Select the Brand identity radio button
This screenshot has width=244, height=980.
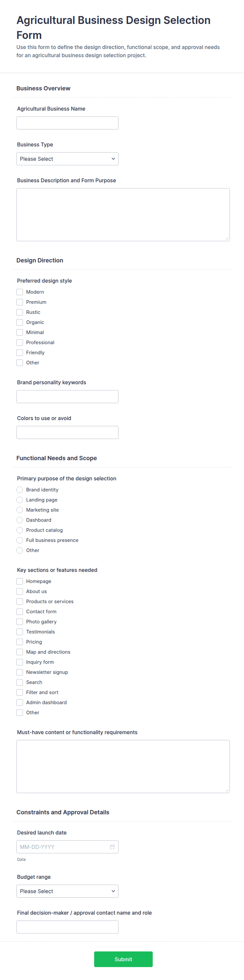coord(20,490)
